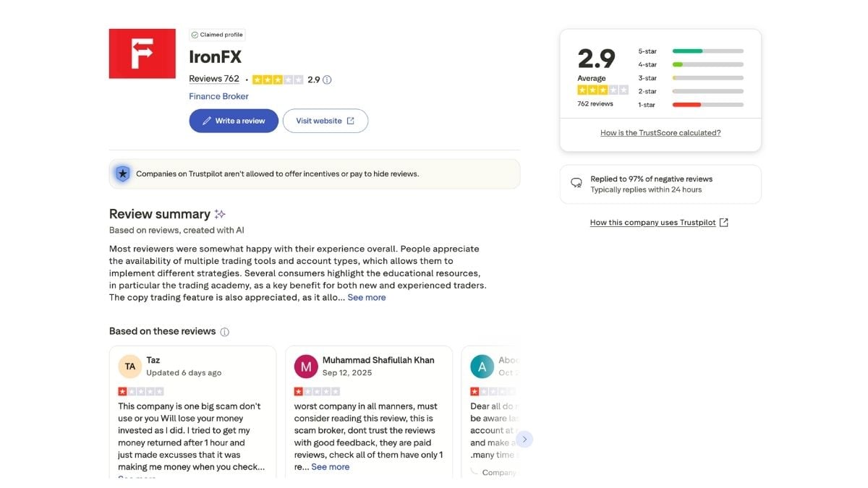Open How is the TrustScore calculated link
The image size is (868, 488).
tap(660, 132)
